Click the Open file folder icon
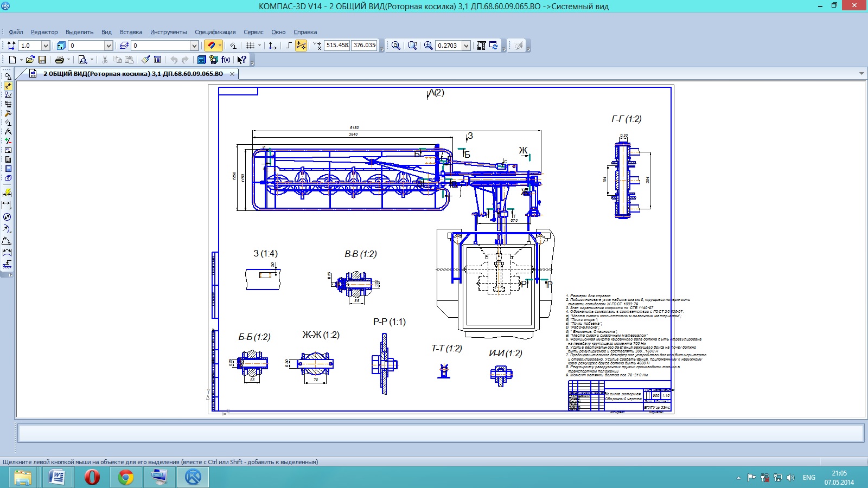 30,60
